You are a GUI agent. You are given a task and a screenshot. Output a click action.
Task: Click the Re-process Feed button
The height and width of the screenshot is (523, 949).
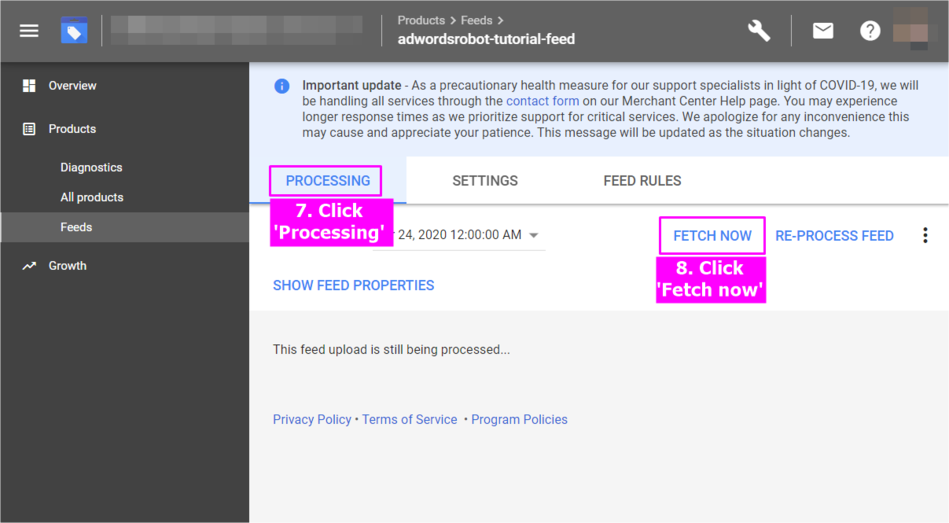pyautogui.click(x=834, y=236)
